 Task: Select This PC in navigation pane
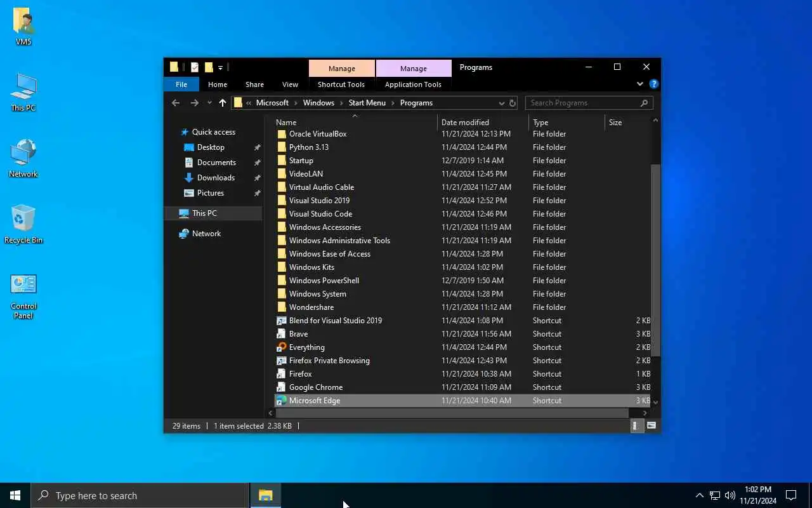[x=213, y=213]
